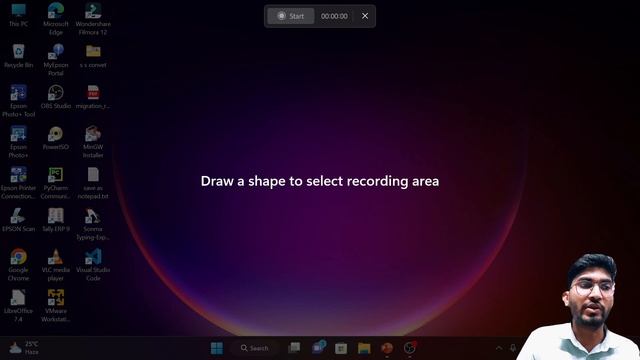This screenshot has height=360, width=640.
Task: Expand hidden system tray icons chevron
Action: (499, 348)
